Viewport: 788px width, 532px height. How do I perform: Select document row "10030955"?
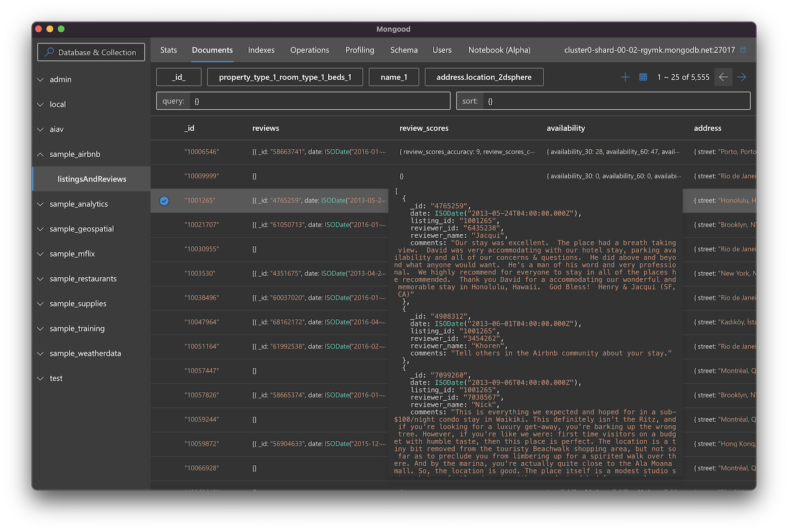click(x=269, y=249)
